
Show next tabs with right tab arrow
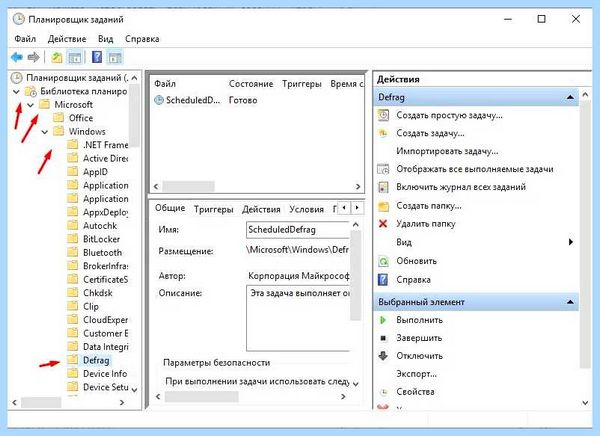click(x=357, y=208)
